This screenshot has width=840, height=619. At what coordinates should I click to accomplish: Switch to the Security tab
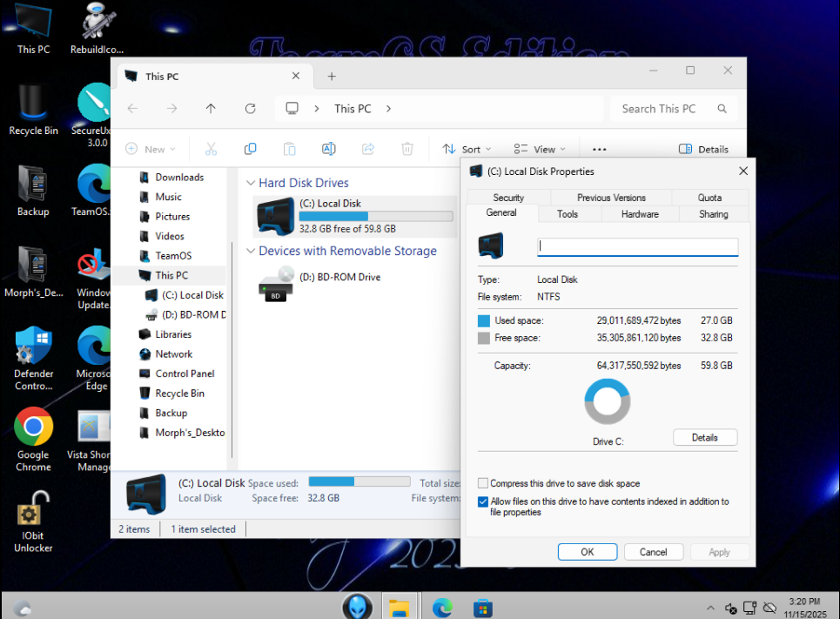[508, 198]
